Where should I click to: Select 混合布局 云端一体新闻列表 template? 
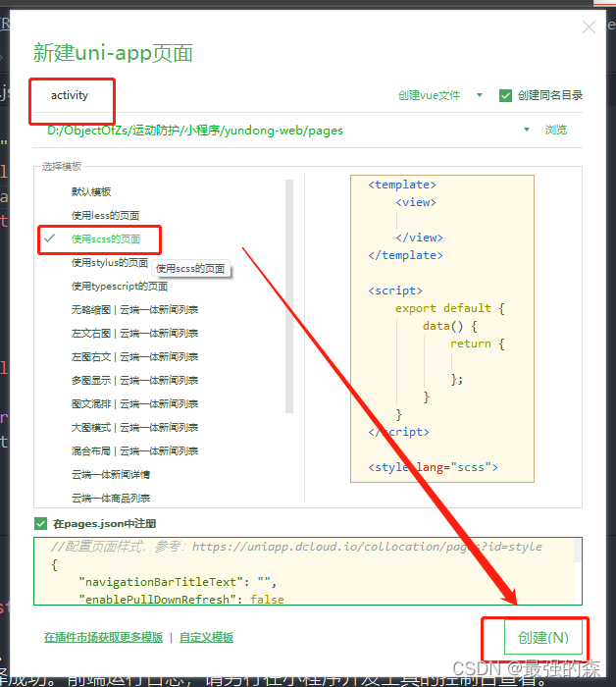tap(134, 451)
